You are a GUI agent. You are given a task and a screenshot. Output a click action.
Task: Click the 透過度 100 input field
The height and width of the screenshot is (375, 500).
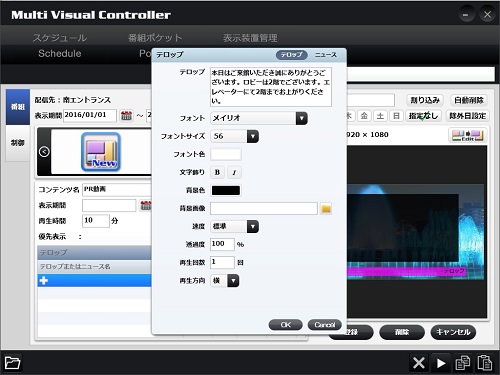(x=222, y=244)
